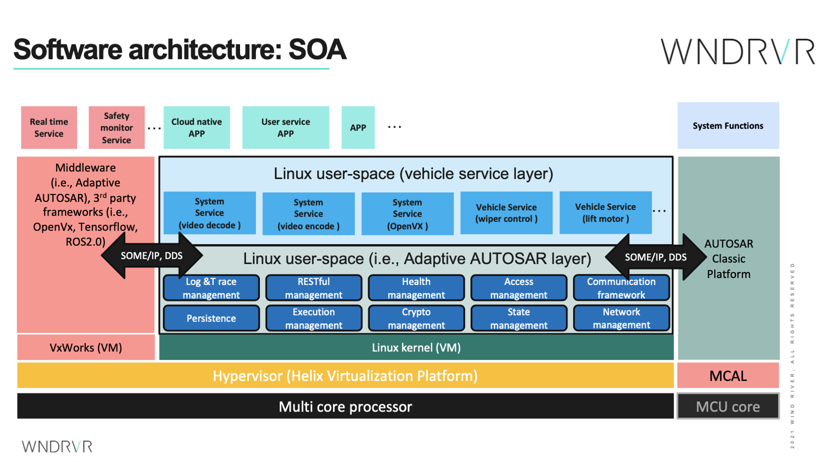Click the SOME/IP, DDS arrow beside AUTOSAR Classic Platform
820x462 pixels.
click(656, 257)
